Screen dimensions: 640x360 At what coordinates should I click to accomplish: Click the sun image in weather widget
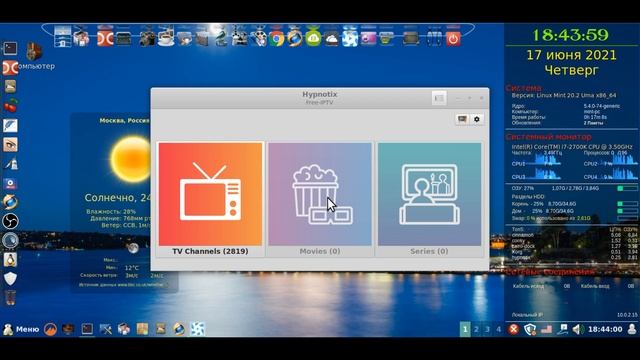[x=131, y=159]
